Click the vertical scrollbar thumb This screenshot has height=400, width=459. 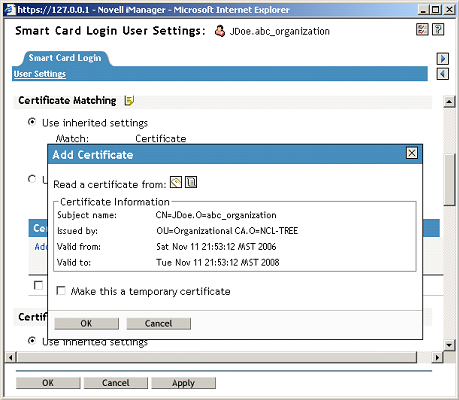(x=449, y=180)
